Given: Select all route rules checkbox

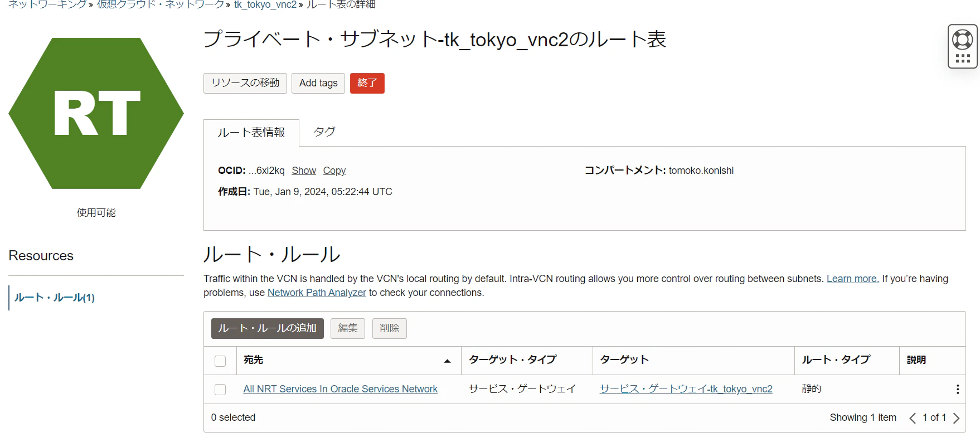Looking at the screenshot, I should (220, 361).
